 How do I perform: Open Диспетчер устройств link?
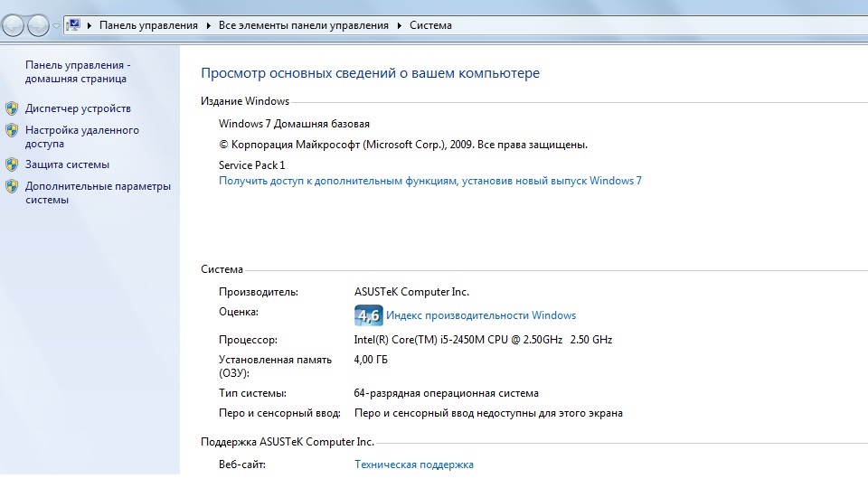coord(78,108)
